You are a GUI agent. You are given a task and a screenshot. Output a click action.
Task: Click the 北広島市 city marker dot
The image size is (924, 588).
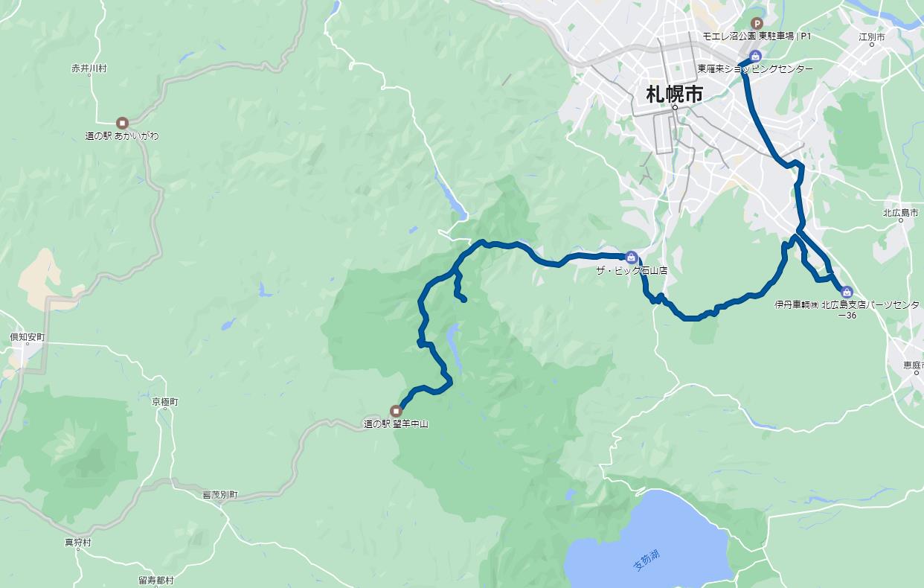901,220
